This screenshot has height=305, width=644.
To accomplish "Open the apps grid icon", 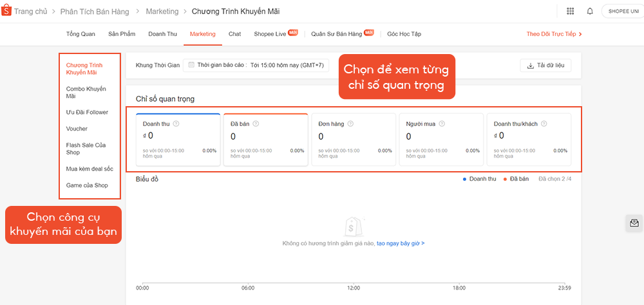I will [x=570, y=11].
